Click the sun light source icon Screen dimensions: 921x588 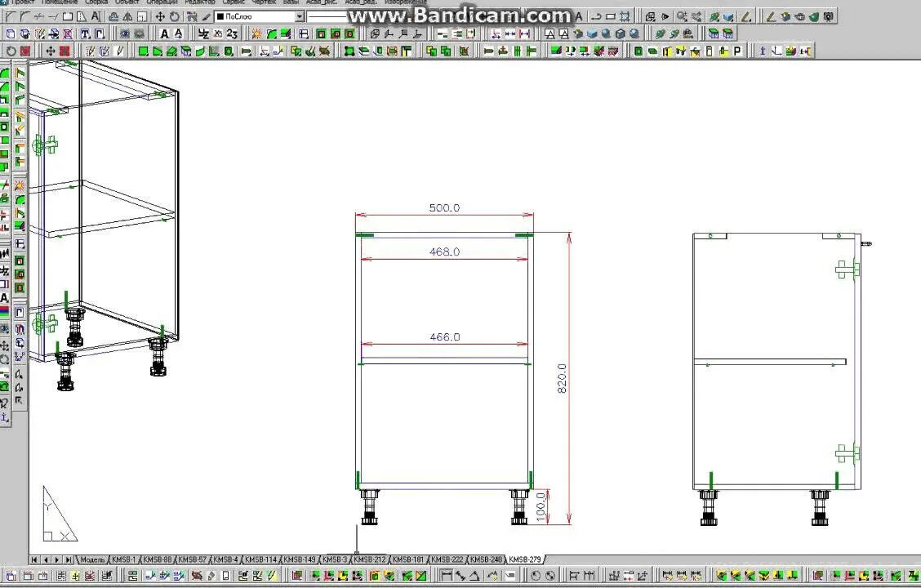pos(256,34)
